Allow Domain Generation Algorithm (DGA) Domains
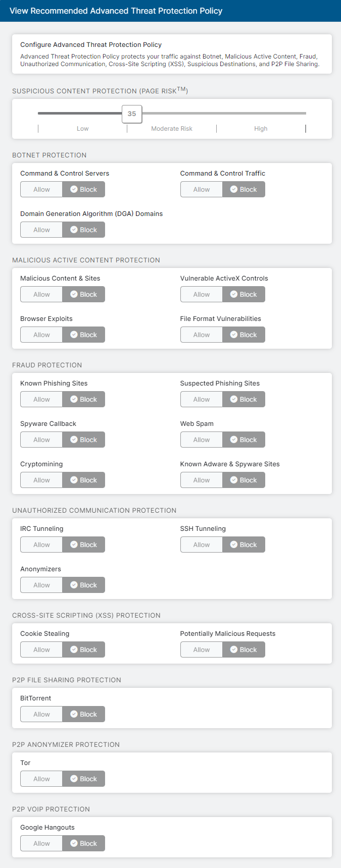 point(41,230)
